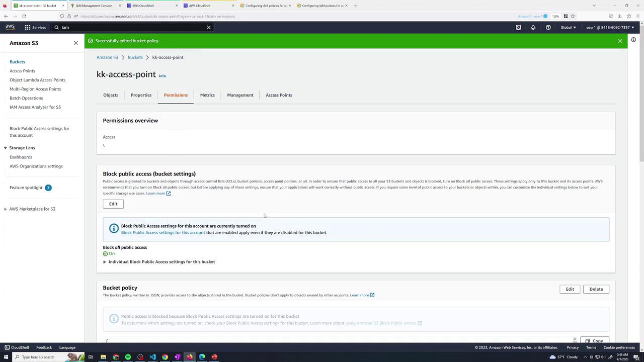Open File Explorer from the taskbar
This screenshot has height=362, width=644.
(x=103, y=357)
